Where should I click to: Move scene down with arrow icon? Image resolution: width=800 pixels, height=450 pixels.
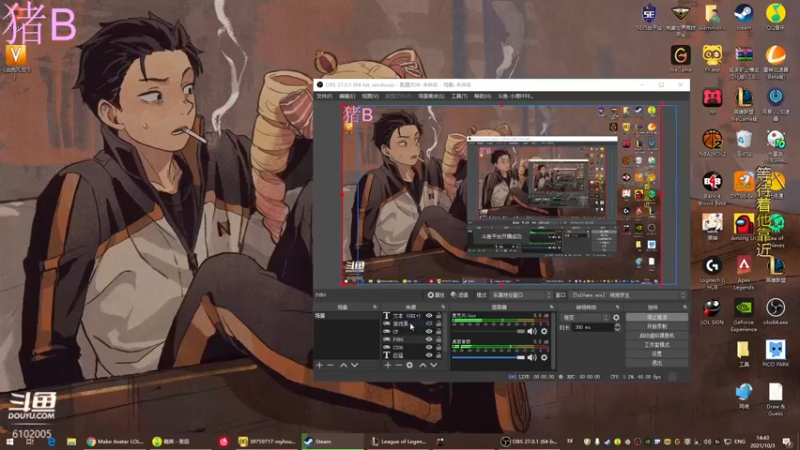(x=355, y=365)
